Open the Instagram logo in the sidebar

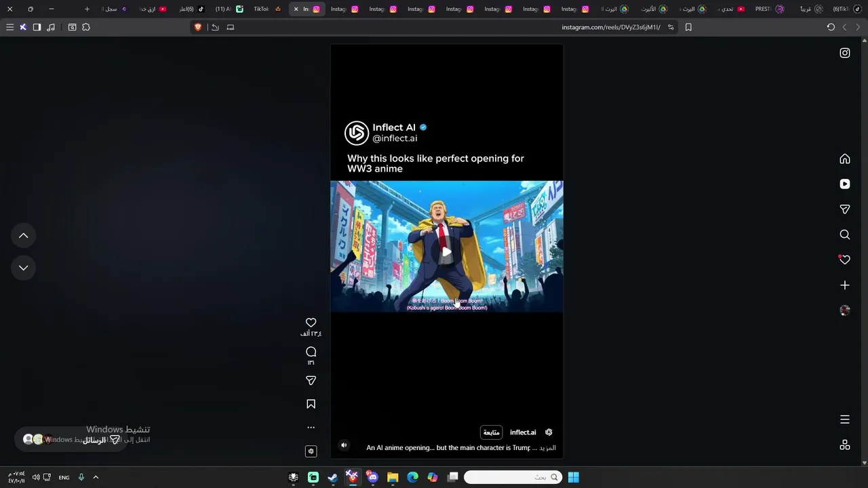(x=845, y=53)
